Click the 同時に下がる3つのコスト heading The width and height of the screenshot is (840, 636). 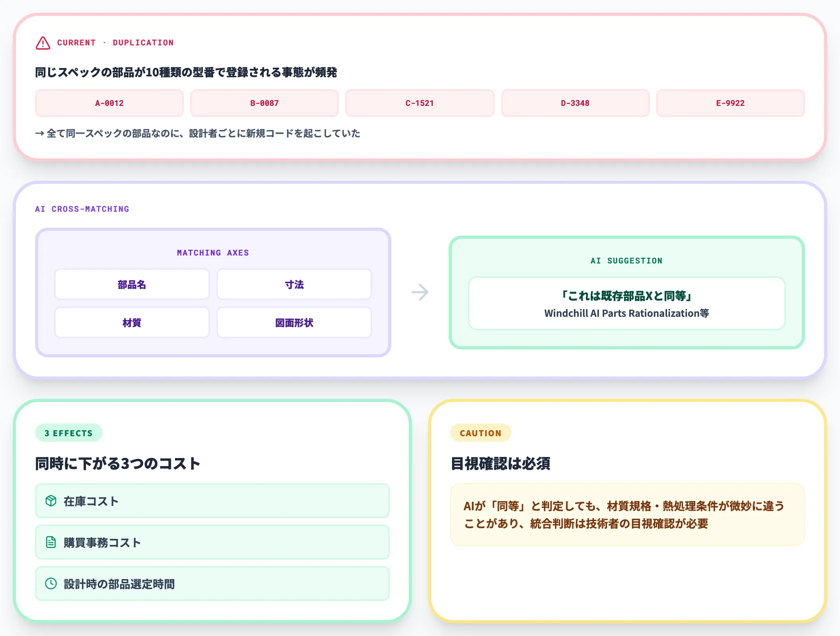118,464
